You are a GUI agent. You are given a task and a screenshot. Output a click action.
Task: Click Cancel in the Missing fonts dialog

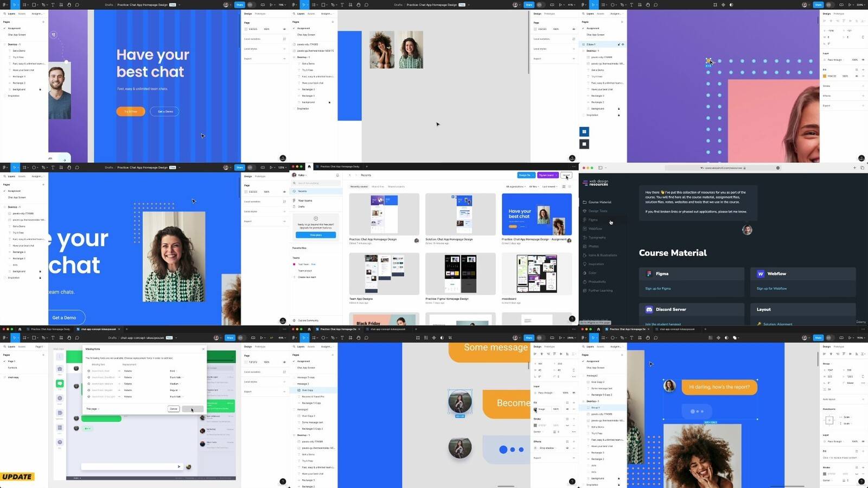[174, 409]
